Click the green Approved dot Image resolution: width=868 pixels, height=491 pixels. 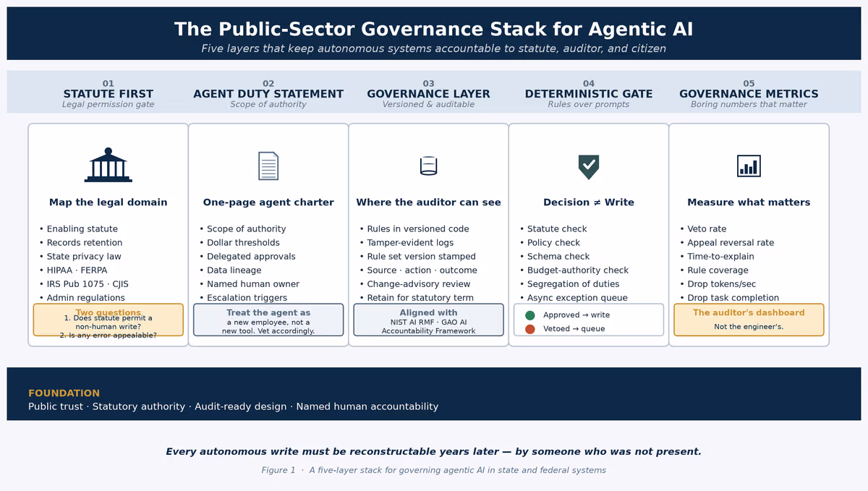[530, 315]
